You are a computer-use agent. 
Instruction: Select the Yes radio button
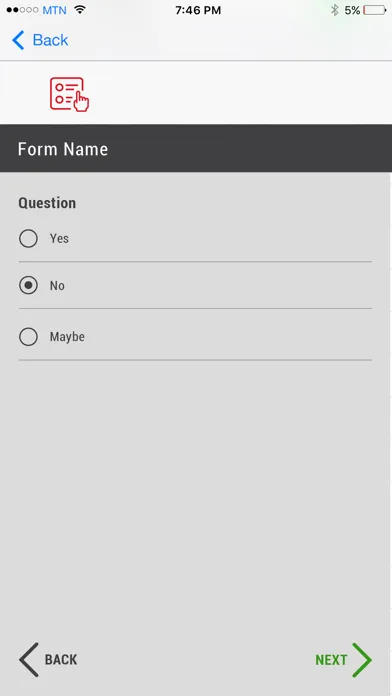coord(28,238)
